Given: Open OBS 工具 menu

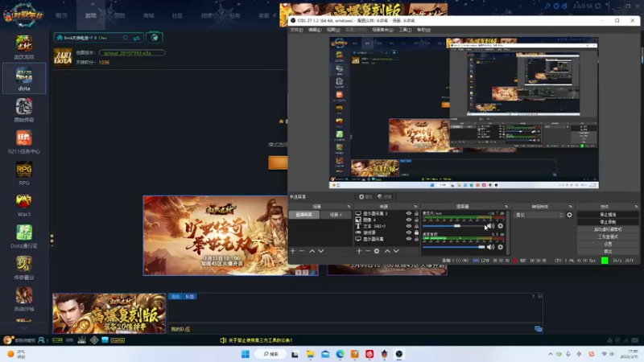Looking at the screenshot, I should pyautogui.click(x=405, y=30).
